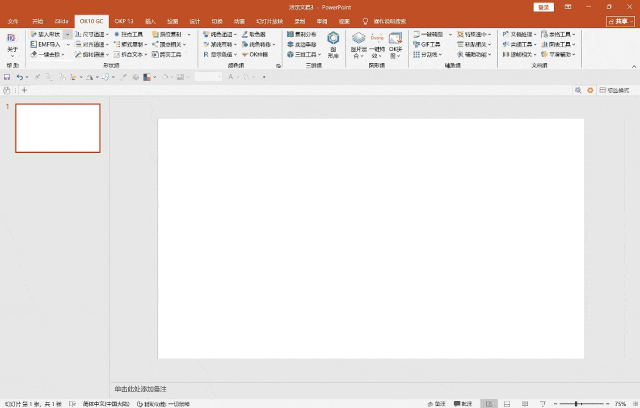The image size is (640, 408).
Task: Expand the 尺寸递进 dropdown
Action: point(107,34)
